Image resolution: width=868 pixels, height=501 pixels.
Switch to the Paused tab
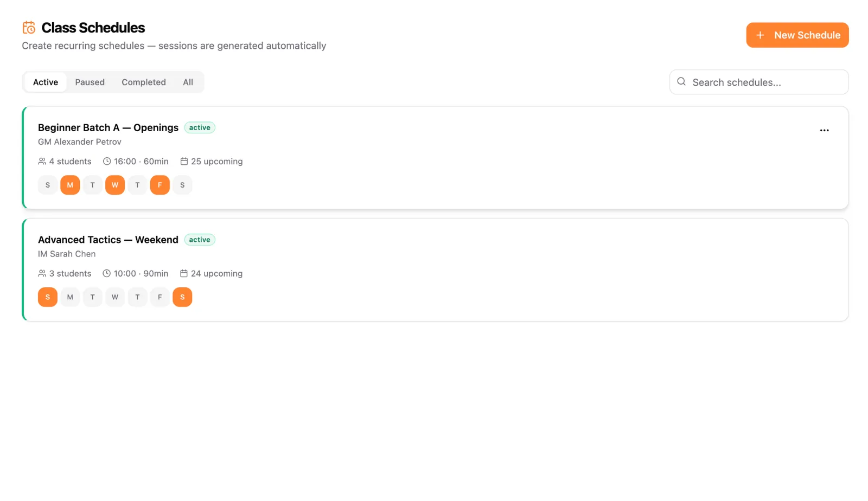(x=90, y=82)
